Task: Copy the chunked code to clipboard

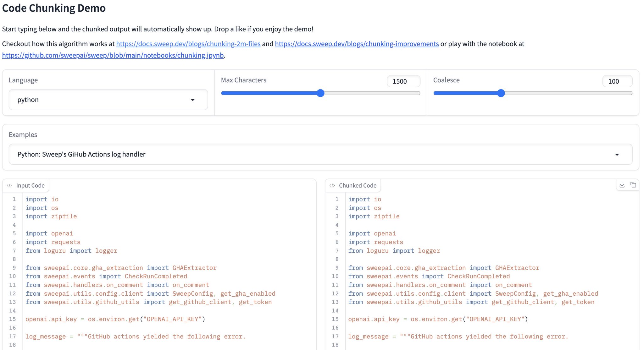Action: pyautogui.click(x=633, y=185)
